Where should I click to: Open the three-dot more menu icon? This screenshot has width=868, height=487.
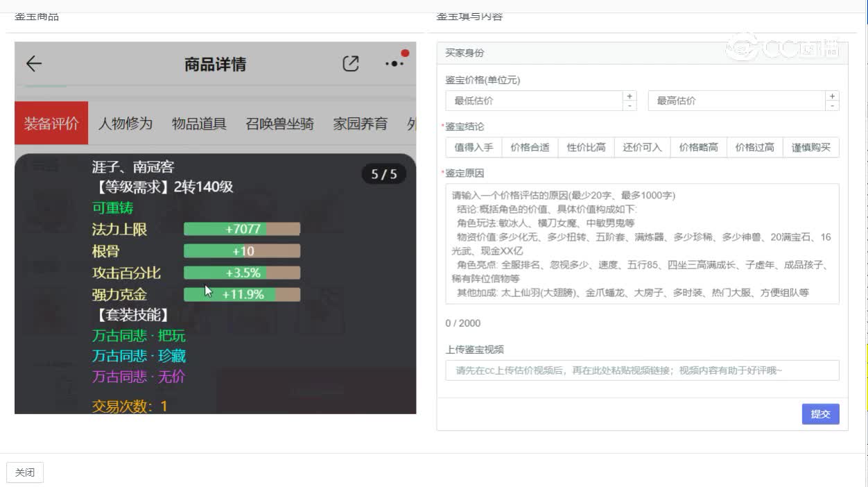coord(394,64)
